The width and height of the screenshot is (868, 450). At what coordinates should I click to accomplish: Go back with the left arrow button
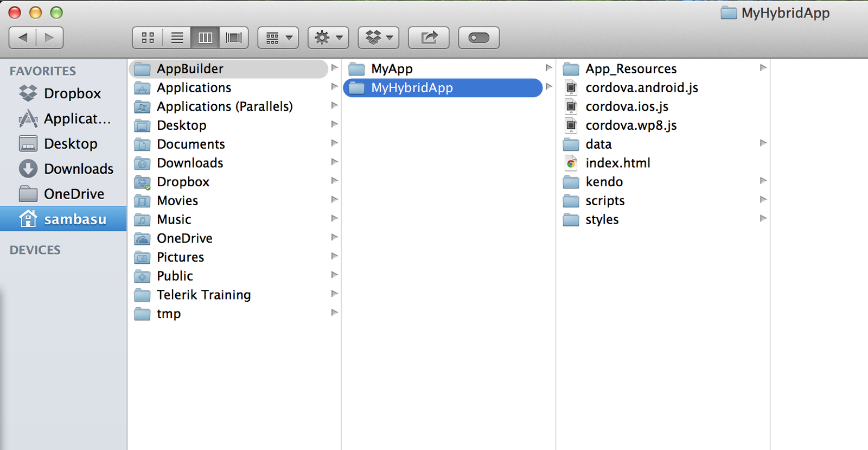23,37
